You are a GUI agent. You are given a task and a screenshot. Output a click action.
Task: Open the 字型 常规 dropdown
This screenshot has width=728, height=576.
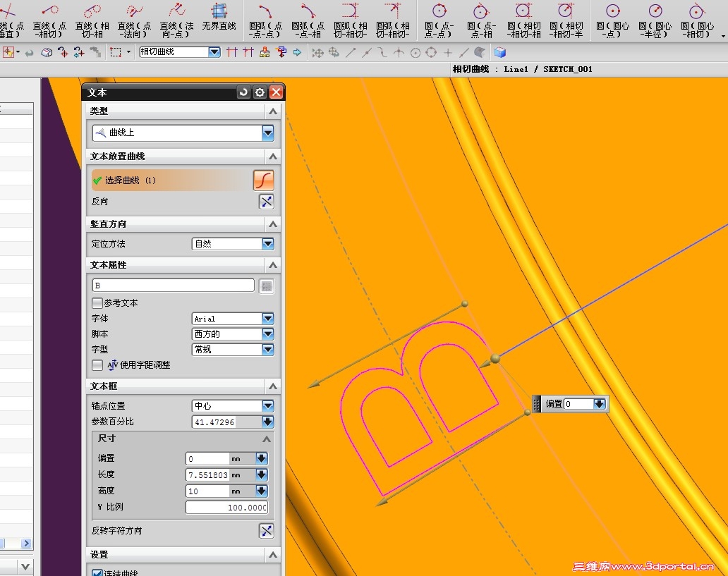[268, 349]
